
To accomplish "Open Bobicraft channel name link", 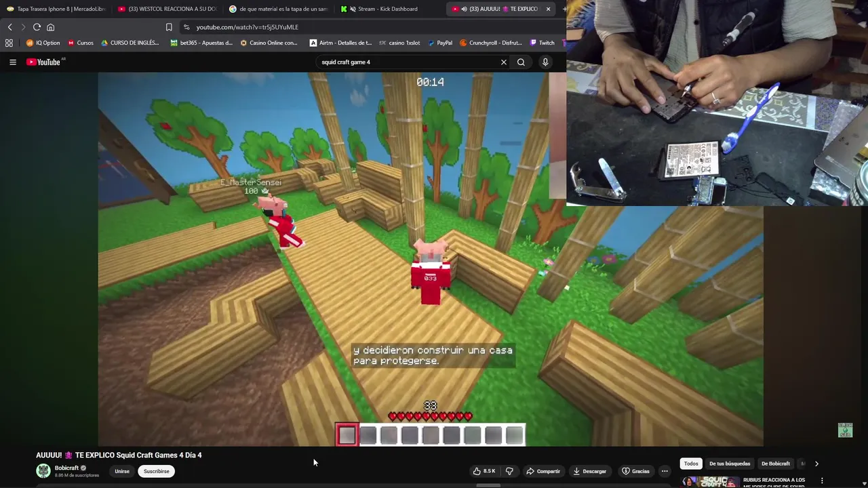I will (66, 468).
